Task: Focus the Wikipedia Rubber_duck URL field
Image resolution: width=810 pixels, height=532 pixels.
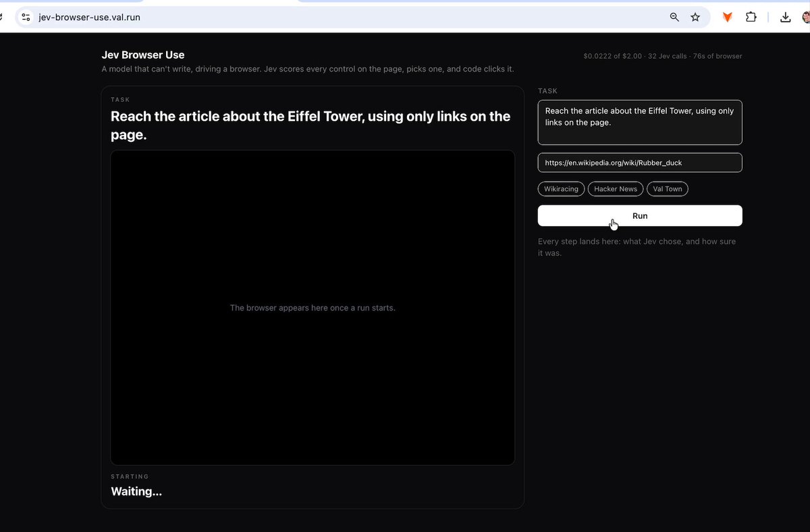Action: click(640, 163)
